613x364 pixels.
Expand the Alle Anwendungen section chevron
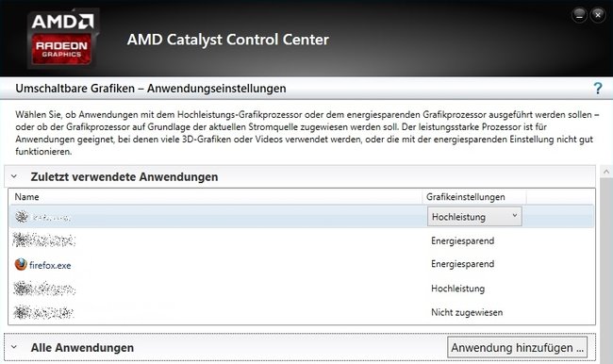click(x=14, y=347)
